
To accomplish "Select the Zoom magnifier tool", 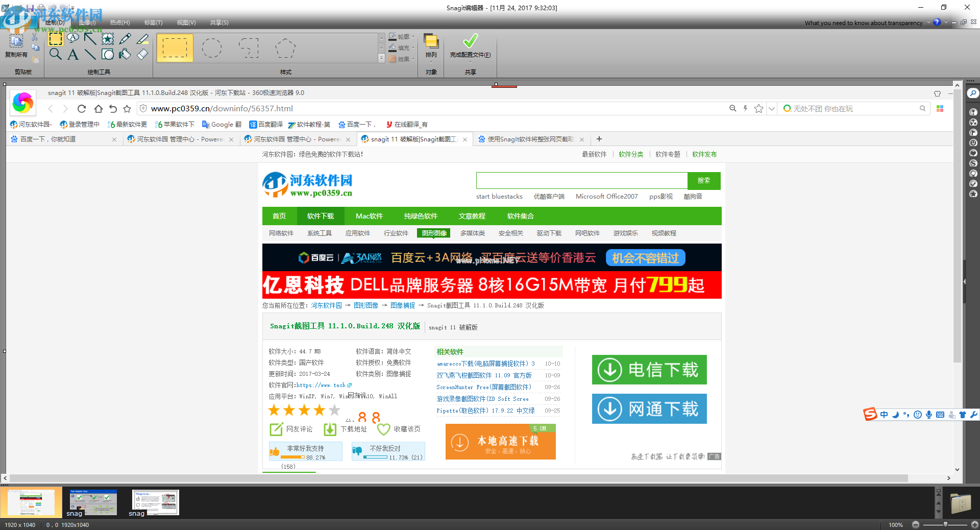I will [x=55, y=54].
